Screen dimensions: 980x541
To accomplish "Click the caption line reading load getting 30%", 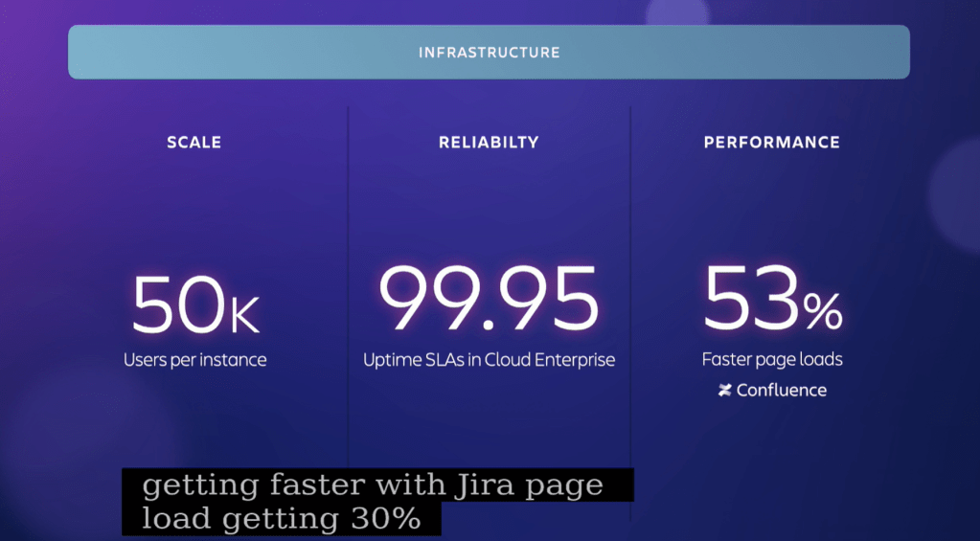I will click(x=281, y=519).
